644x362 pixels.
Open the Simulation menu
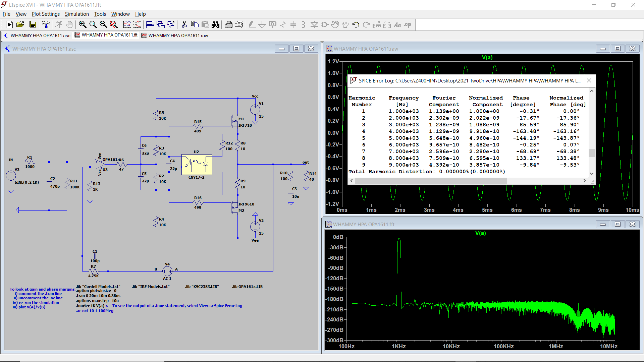coord(77,14)
